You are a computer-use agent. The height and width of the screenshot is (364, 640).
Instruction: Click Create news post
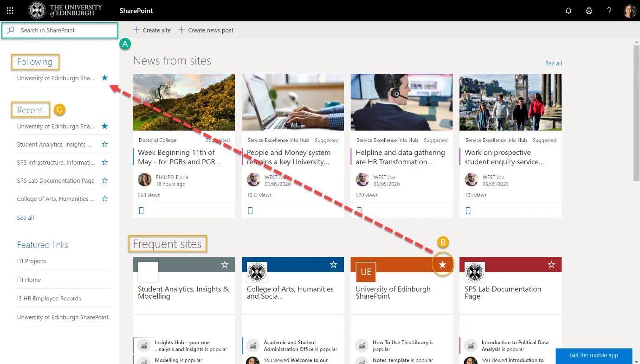pos(206,30)
